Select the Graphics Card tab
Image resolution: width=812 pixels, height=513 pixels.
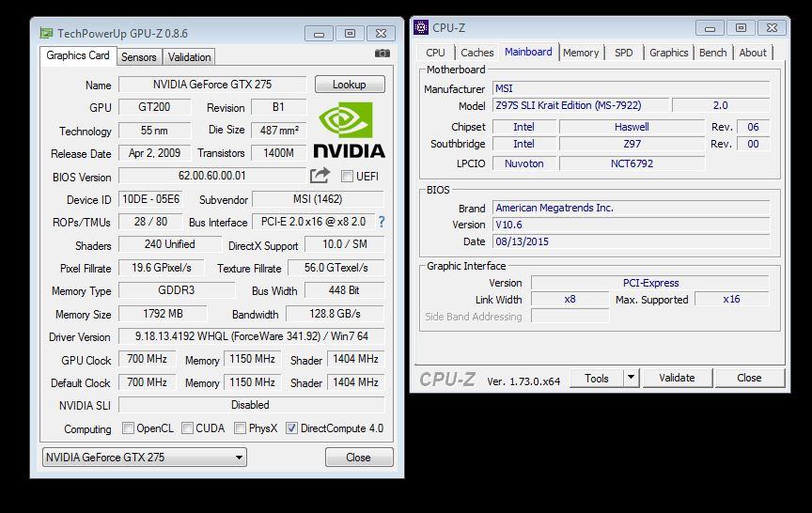coord(78,55)
